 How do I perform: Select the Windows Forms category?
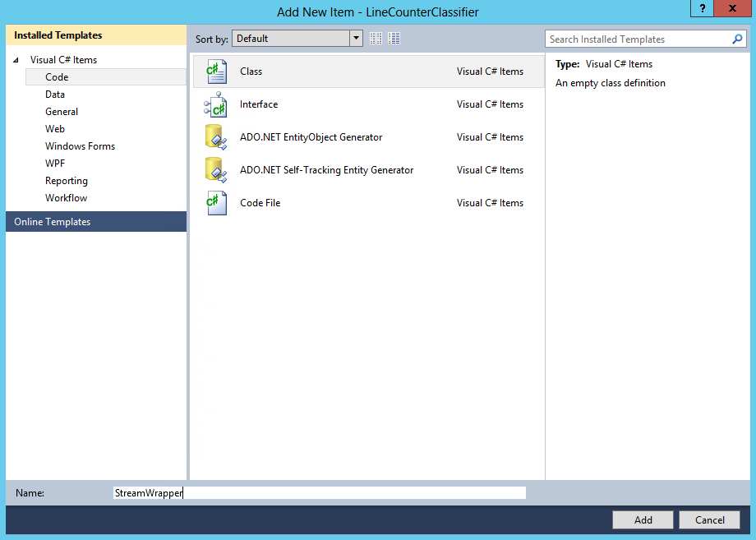click(x=80, y=145)
